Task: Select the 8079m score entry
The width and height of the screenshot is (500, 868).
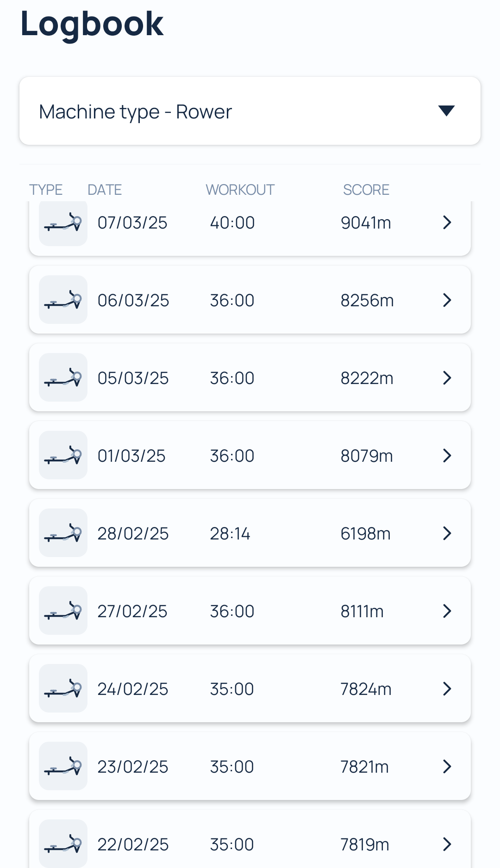Action: tap(367, 456)
